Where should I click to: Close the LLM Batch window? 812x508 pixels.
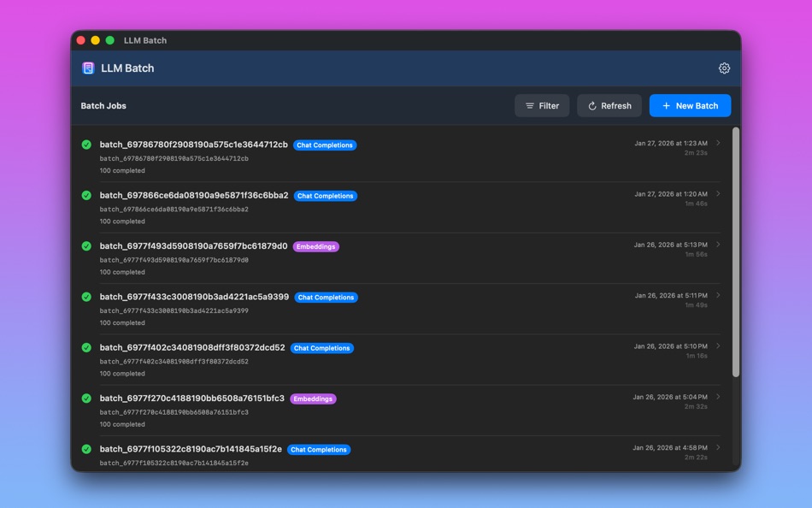coord(81,40)
